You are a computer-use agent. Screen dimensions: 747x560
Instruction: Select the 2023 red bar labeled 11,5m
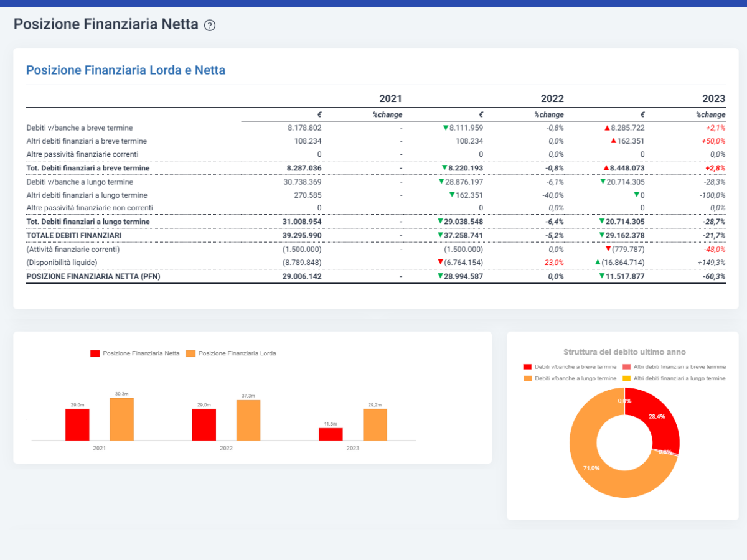(x=331, y=434)
